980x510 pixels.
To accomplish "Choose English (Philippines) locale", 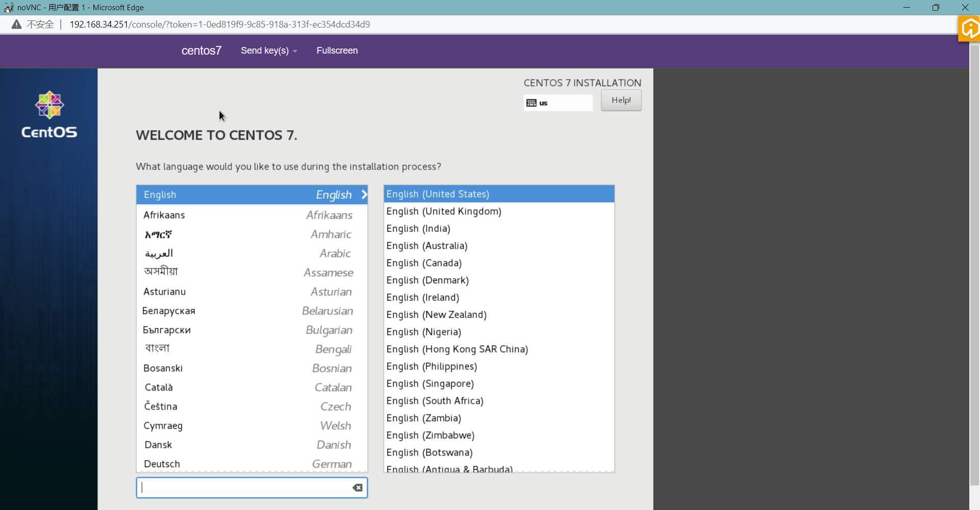I will point(499,367).
